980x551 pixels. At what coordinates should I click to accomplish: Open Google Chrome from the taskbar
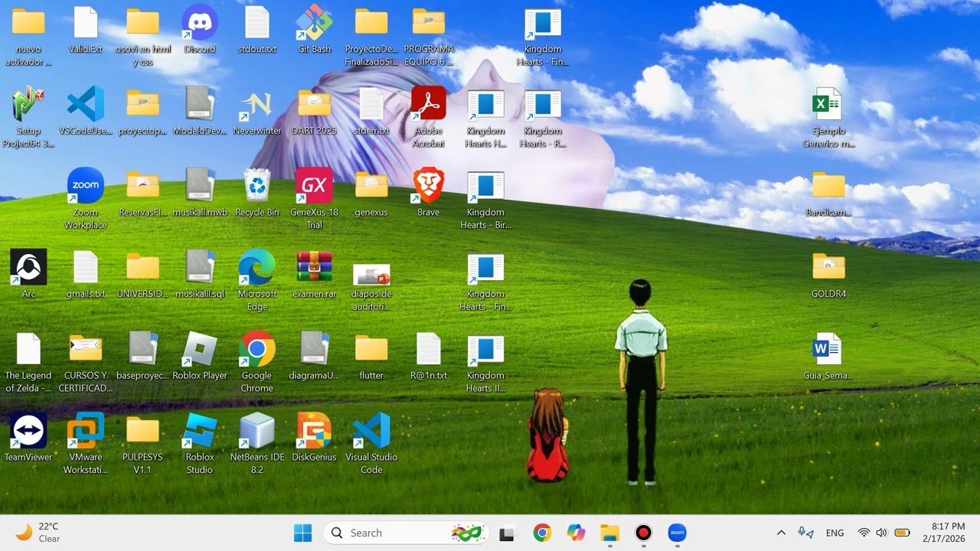pyautogui.click(x=542, y=533)
